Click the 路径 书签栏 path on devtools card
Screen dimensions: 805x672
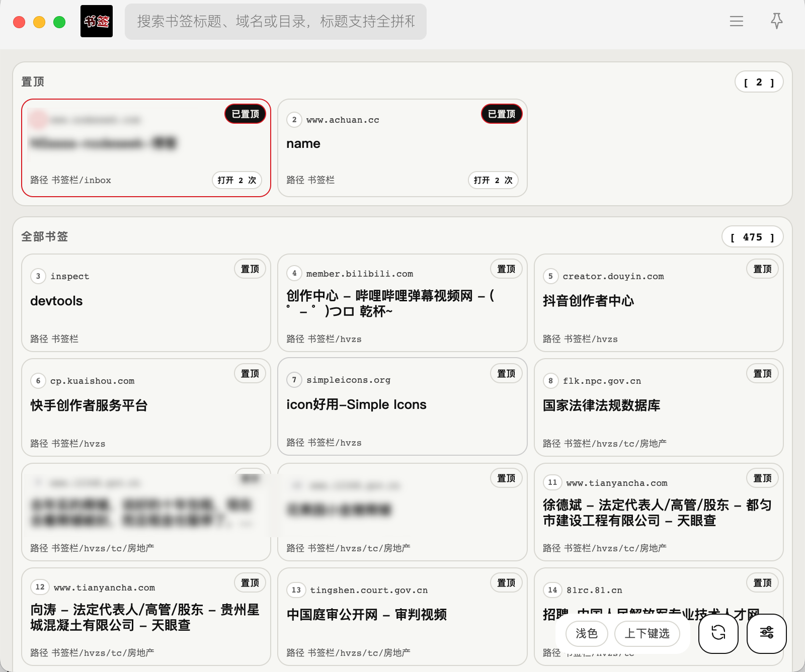[54, 339]
